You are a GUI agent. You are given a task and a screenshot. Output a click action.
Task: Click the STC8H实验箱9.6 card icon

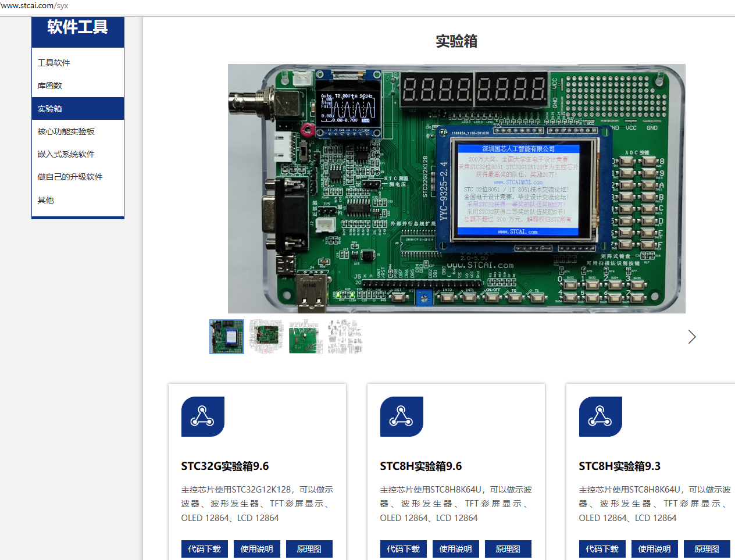402,416
